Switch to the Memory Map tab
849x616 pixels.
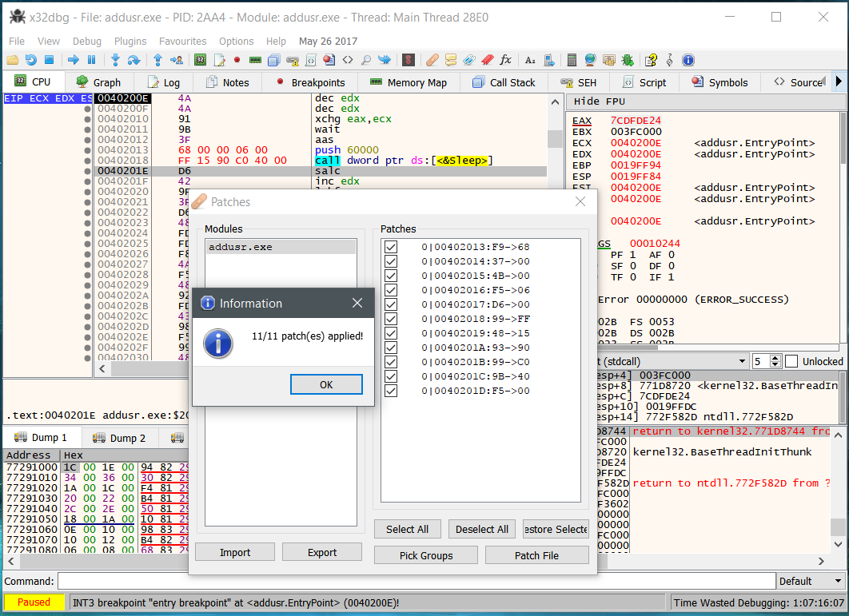408,82
